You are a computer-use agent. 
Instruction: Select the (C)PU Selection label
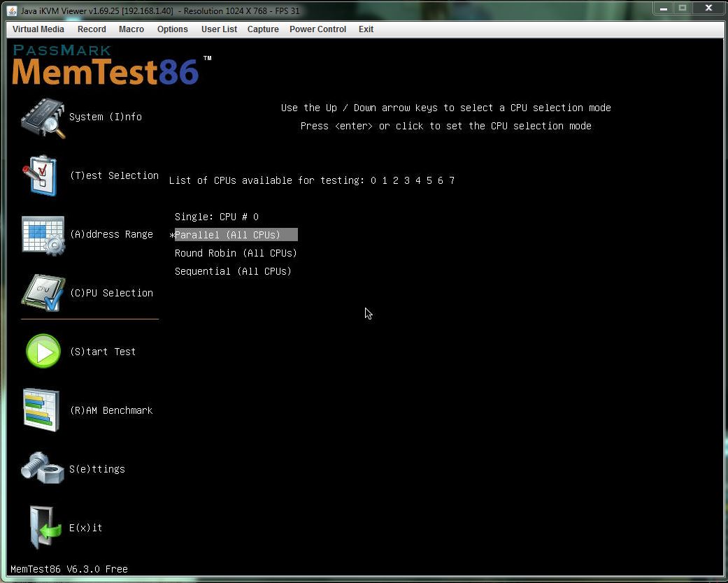pyautogui.click(x=111, y=293)
